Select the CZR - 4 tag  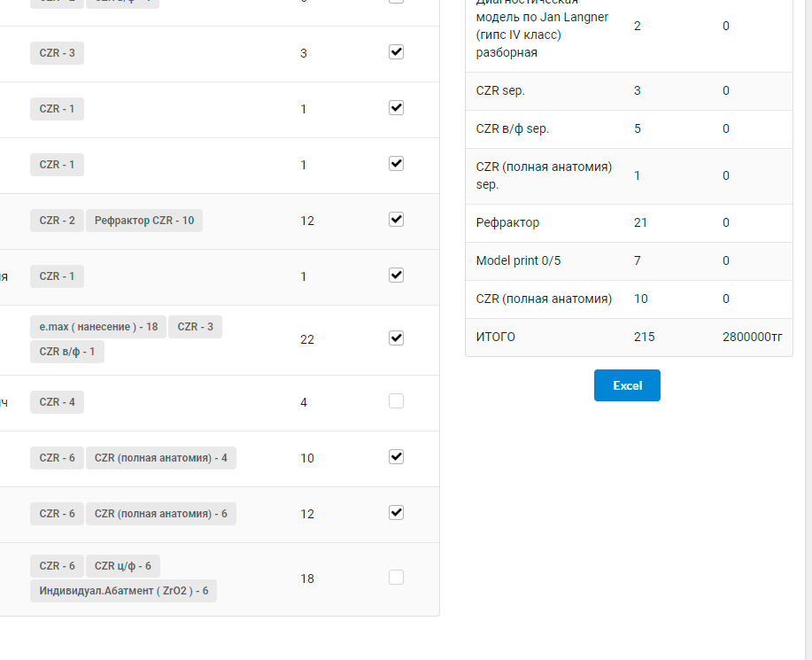(x=57, y=402)
